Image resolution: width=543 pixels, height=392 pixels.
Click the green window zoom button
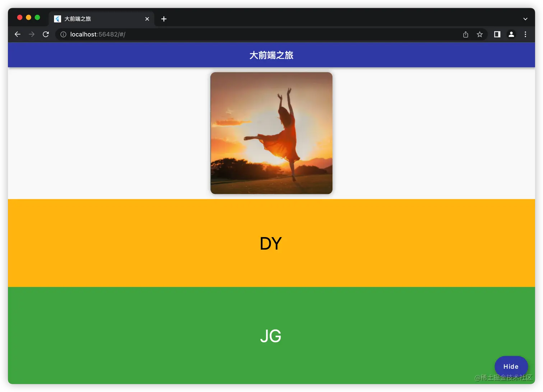[37, 18]
